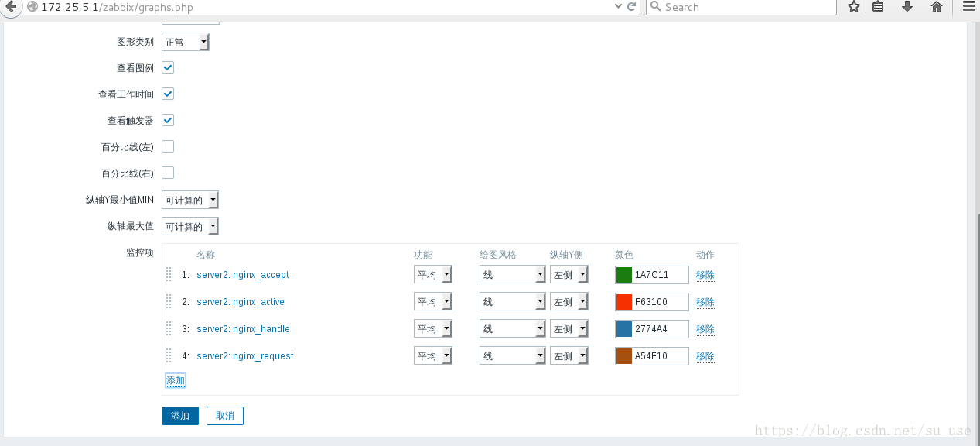Bookmark this page with star icon

[853, 6]
